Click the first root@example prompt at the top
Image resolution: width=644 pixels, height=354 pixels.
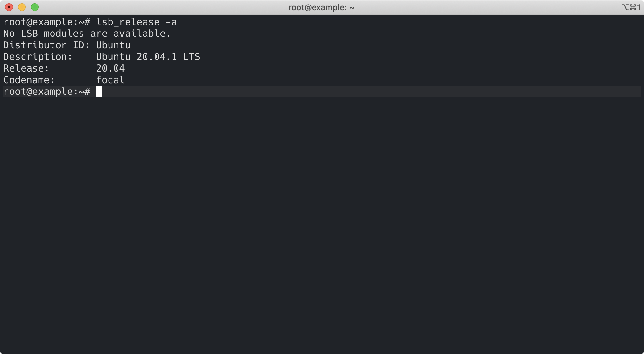[x=46, y=22]
